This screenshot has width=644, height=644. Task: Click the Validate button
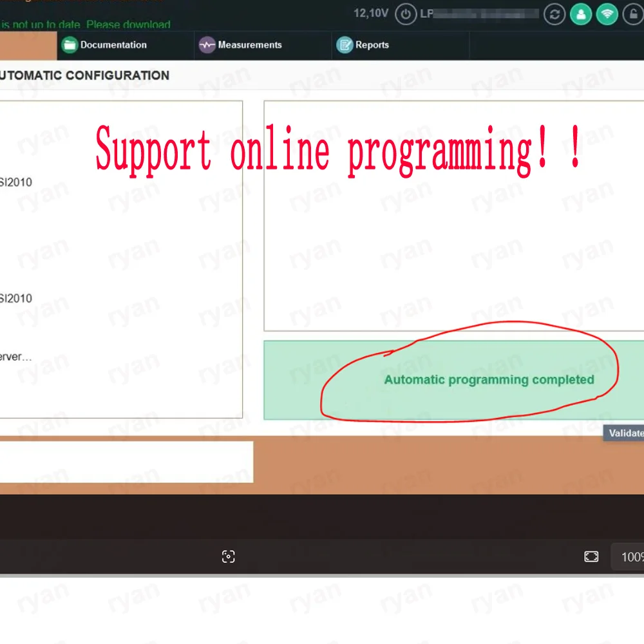[x=623, y=433]
